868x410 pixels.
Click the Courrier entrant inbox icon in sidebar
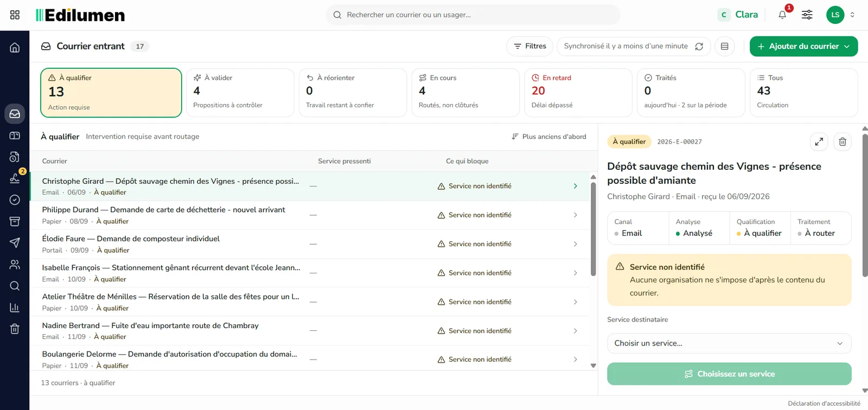(15, 114)
